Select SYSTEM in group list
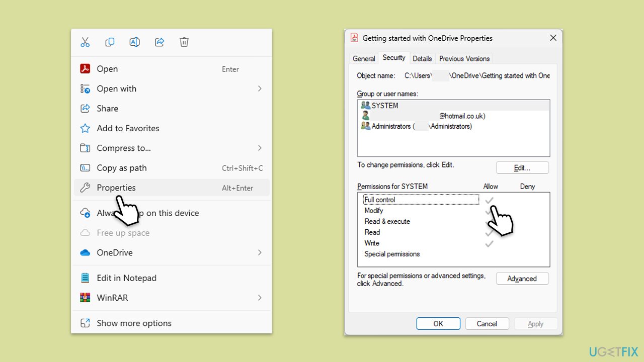 [x=454, y=106]
